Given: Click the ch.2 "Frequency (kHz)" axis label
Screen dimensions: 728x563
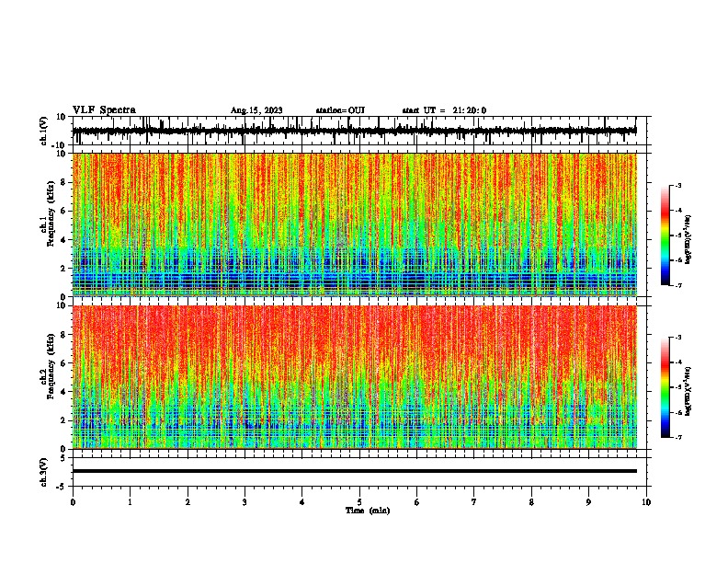Looking at the screenshot, I should (51, 367).
